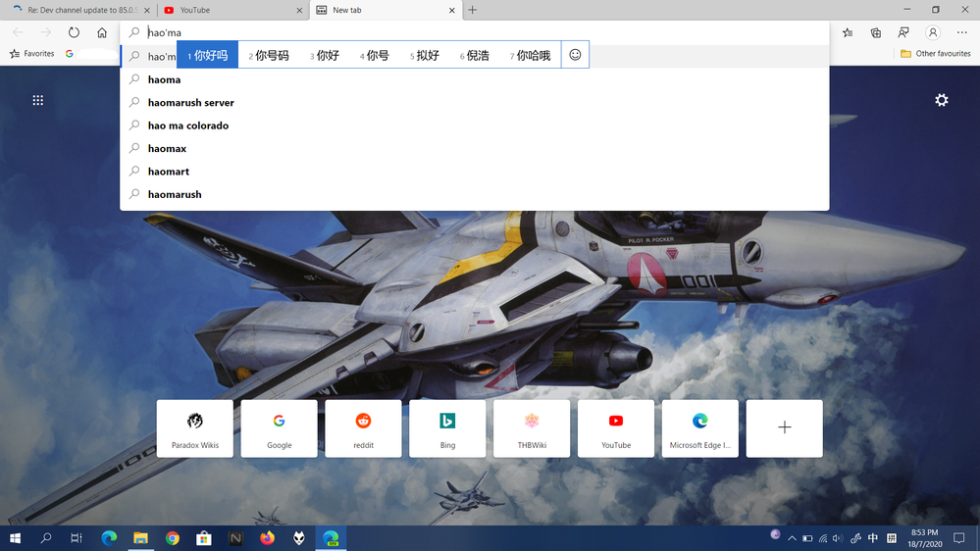Viewport: 980px width, 551px height.
Task: Open new tab page settings gear
Action: click(941, 100)
